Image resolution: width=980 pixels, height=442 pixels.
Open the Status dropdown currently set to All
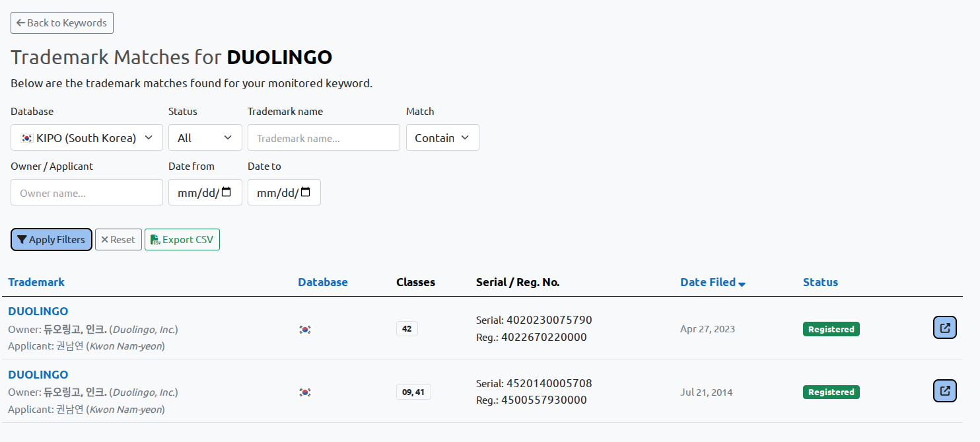click(205, 137)
